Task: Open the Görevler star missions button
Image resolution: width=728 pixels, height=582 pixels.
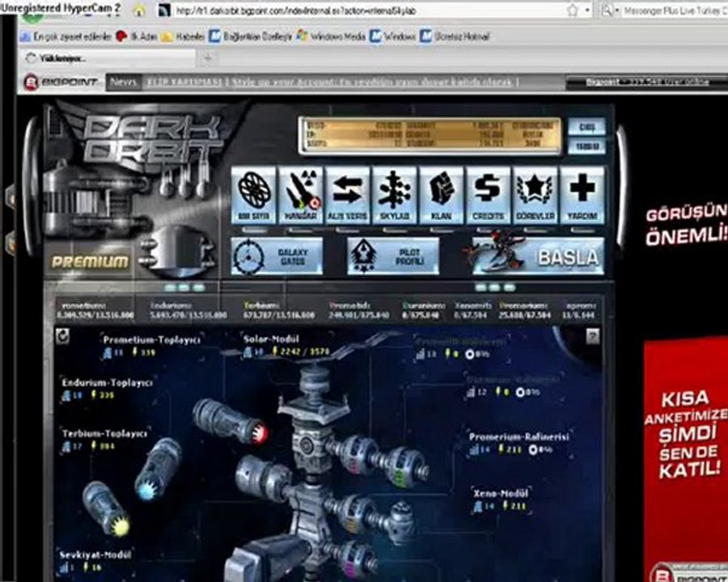Action: pos(535,196)
